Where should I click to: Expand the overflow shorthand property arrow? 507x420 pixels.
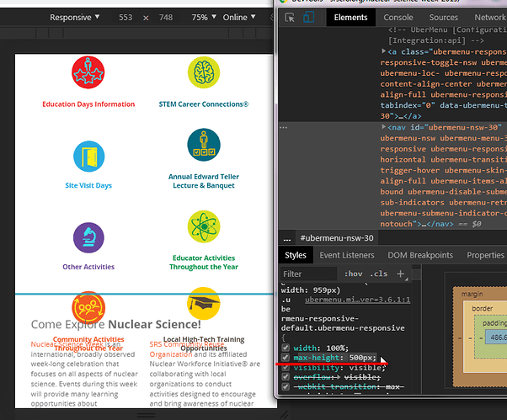point(338,377)
